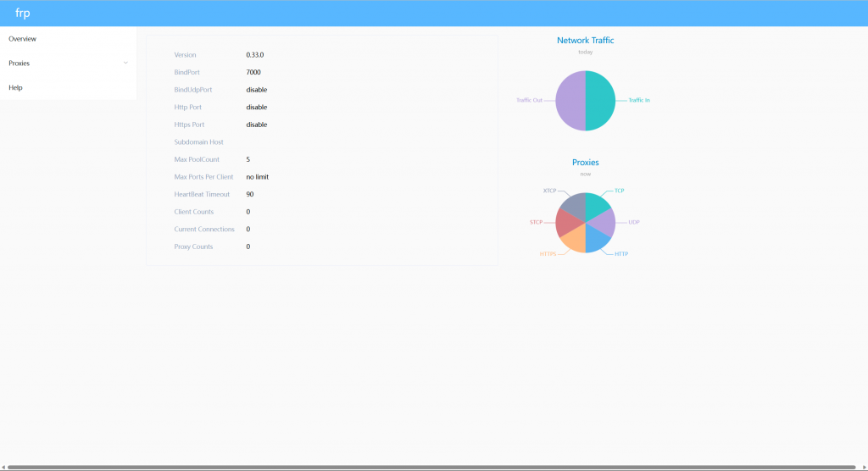The height and width of the screenshot is (471, 868).
Task: Click the scroll left arrow
Action: click(3, 467)
